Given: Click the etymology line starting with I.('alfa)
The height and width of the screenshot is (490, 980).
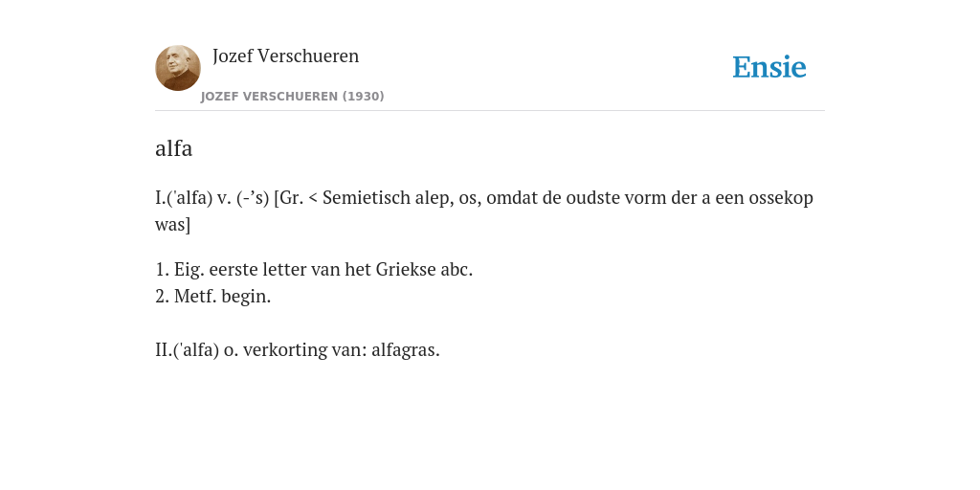Looking at the screenshot, I should coord(484,211).
